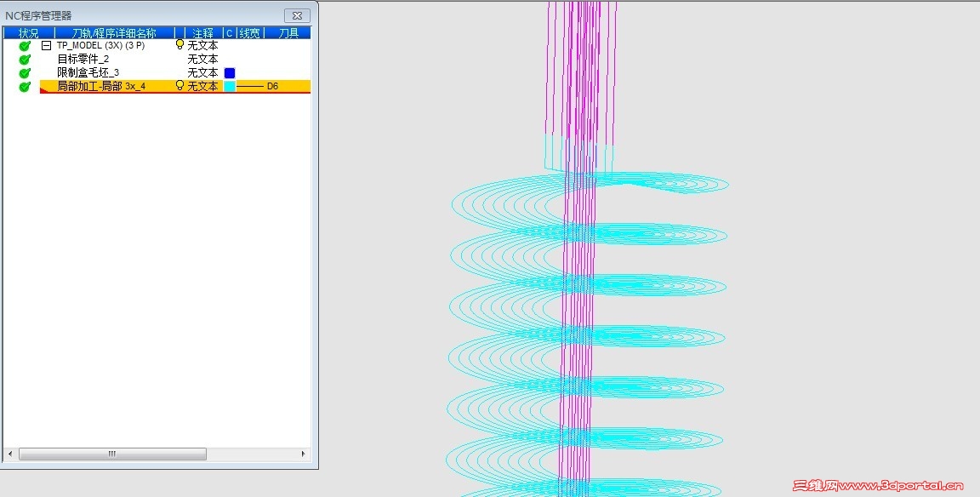Click the horizontal scrollbar left arrow
980x497 pixels.
coord(10,454)
